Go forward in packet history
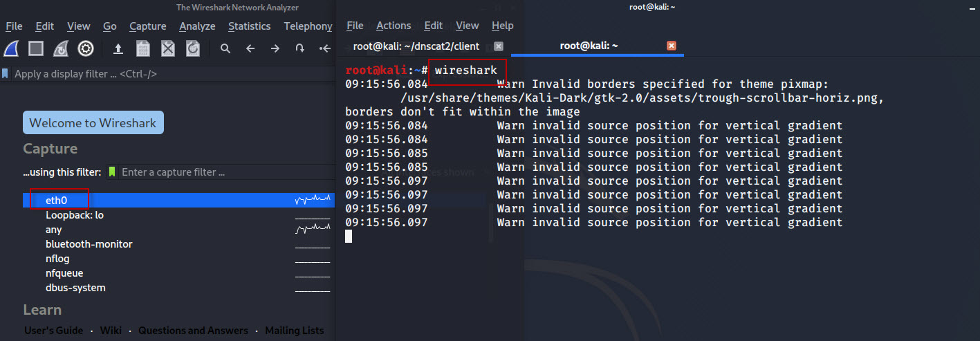This screenshot has height=341, width=980. [x=275, y=48]
